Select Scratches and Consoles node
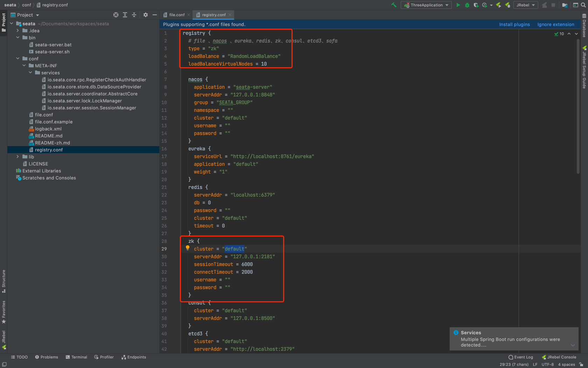The image size is (588, 368). (x=49, y=178)
